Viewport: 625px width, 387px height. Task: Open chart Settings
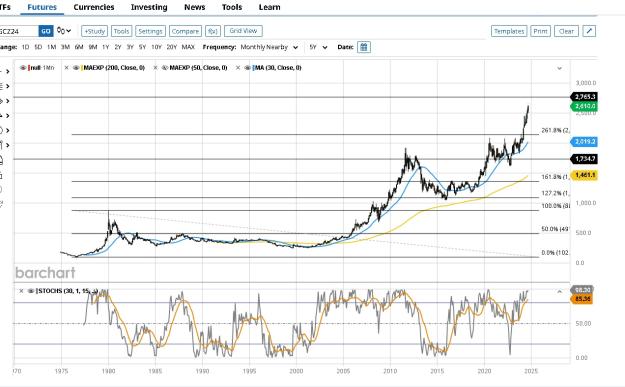[x=150, y=31]
